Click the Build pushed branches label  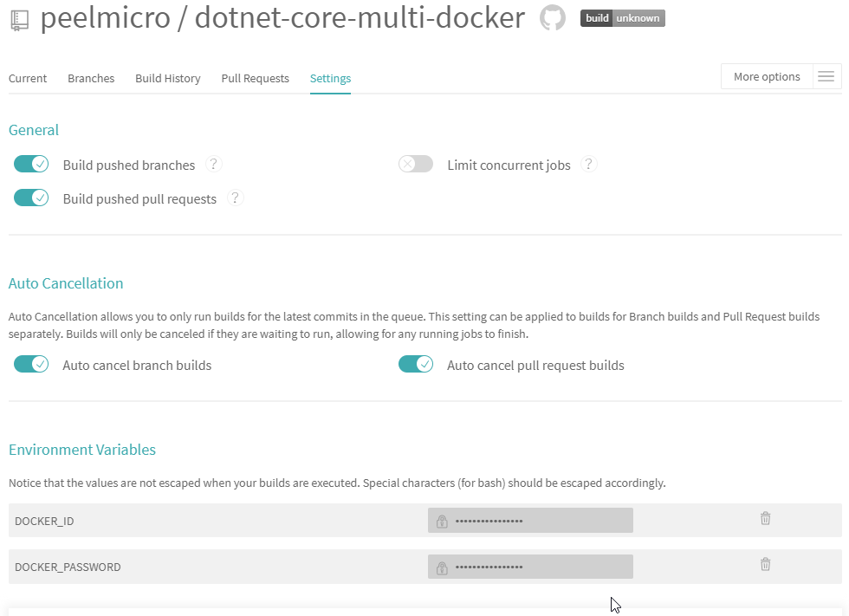tap(129, 165)
